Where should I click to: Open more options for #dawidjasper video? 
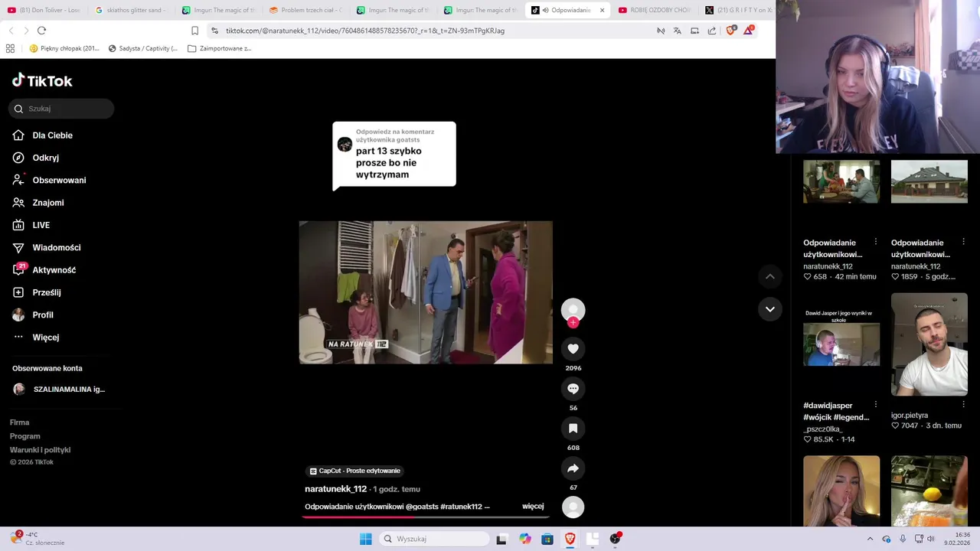coord(876,405)
